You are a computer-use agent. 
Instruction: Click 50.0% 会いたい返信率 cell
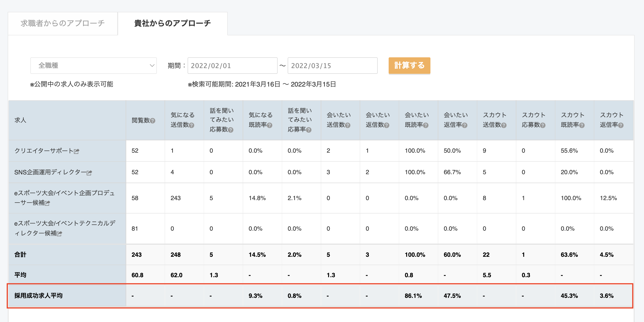(x=452, y=151)
